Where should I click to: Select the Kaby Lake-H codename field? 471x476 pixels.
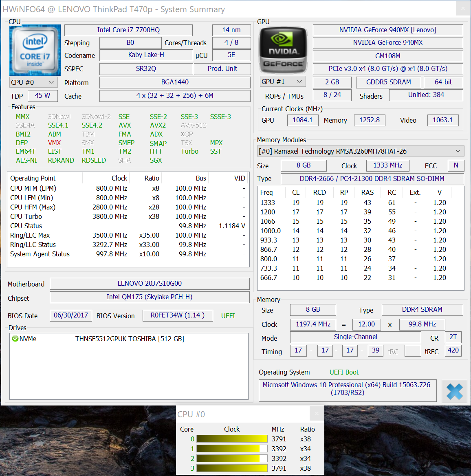click(x=146, y=55)
